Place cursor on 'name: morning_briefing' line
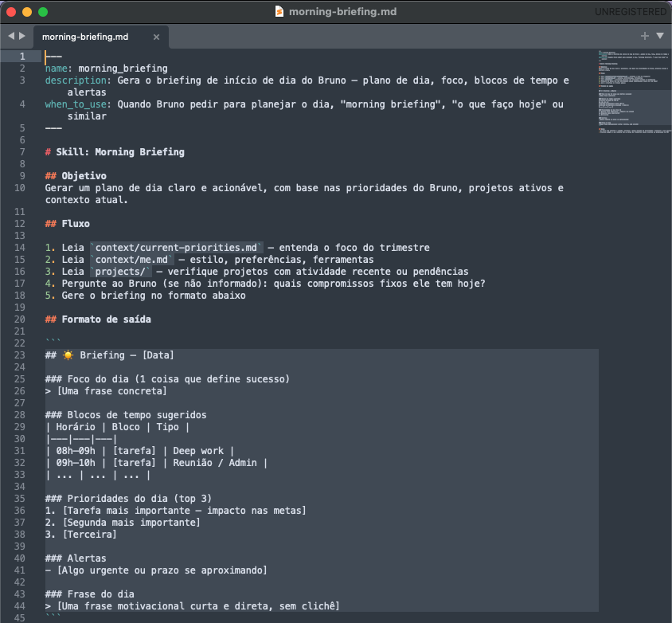Screen dimensions: 672x623 [x=106, y=69]
